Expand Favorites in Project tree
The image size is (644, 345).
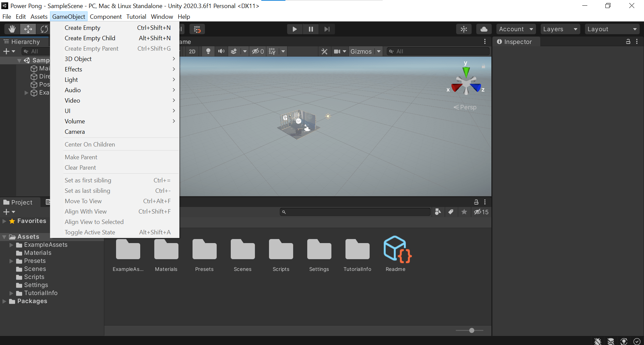click(x=4, y=221)
